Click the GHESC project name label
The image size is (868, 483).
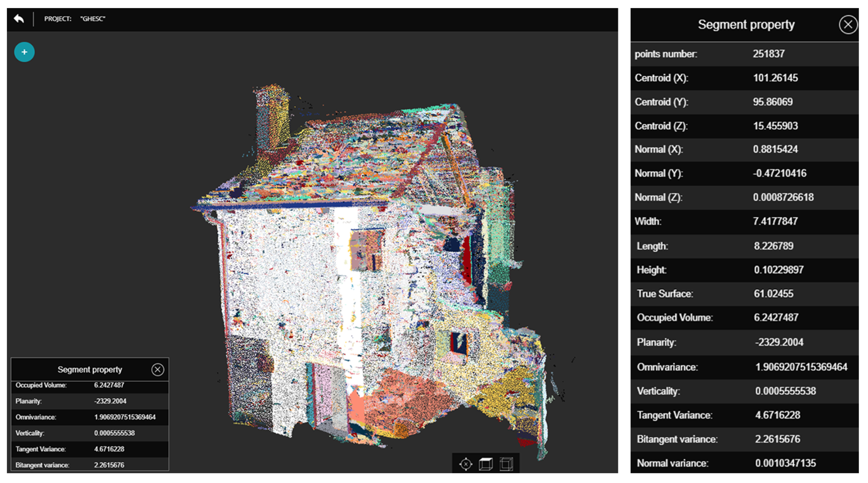[x=93, y=19]
